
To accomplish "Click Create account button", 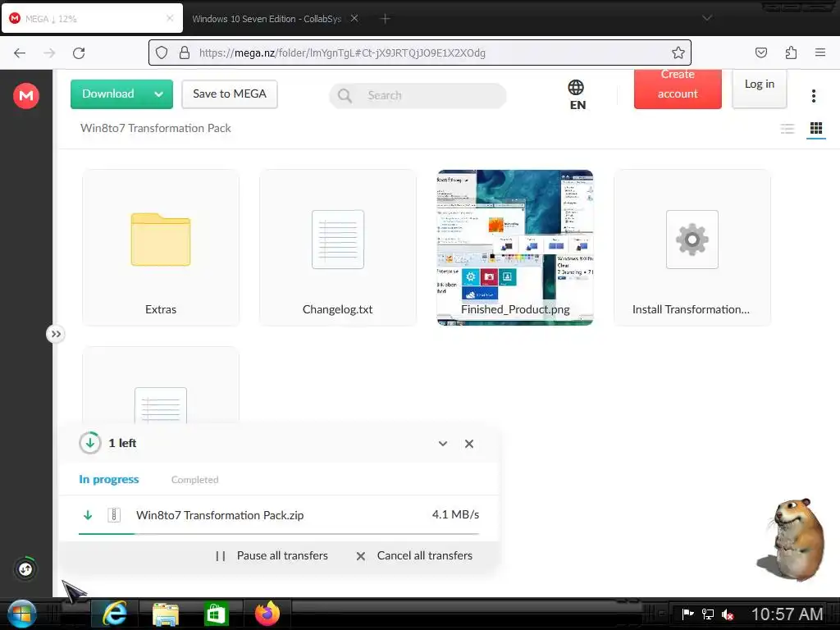I will pyautogui.click(x=678, y=89).
